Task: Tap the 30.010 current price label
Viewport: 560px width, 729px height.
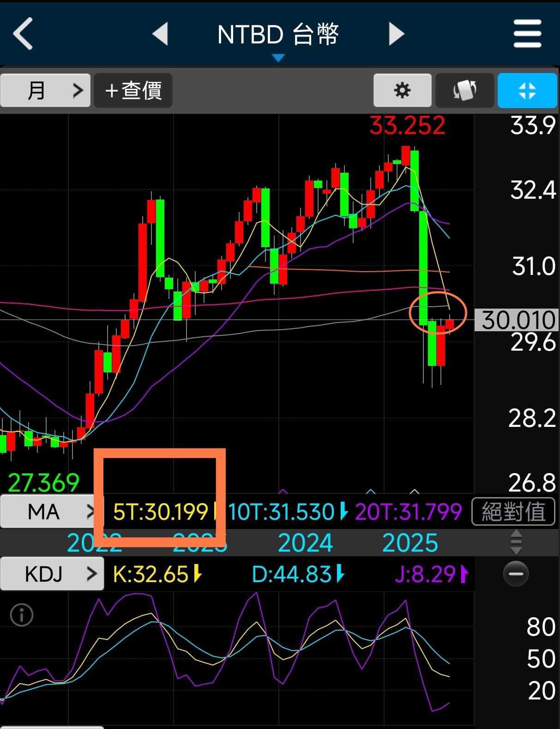Action: [517, 320]
